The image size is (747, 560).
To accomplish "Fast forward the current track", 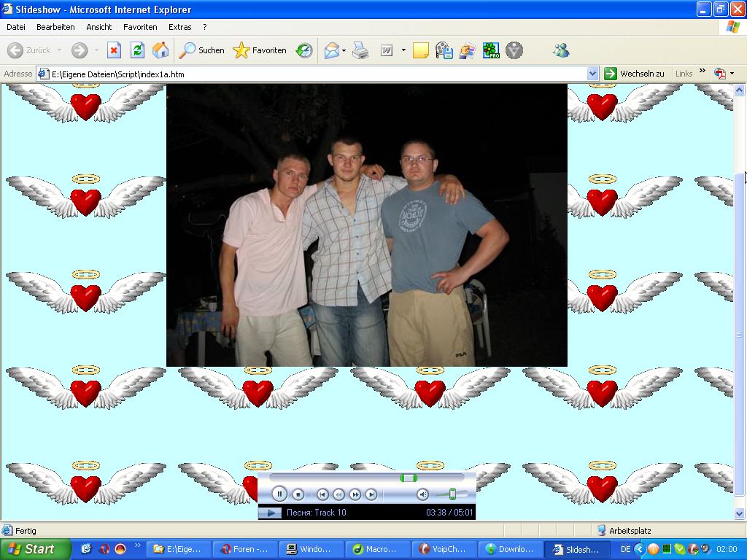I will [x=355, y=495].
